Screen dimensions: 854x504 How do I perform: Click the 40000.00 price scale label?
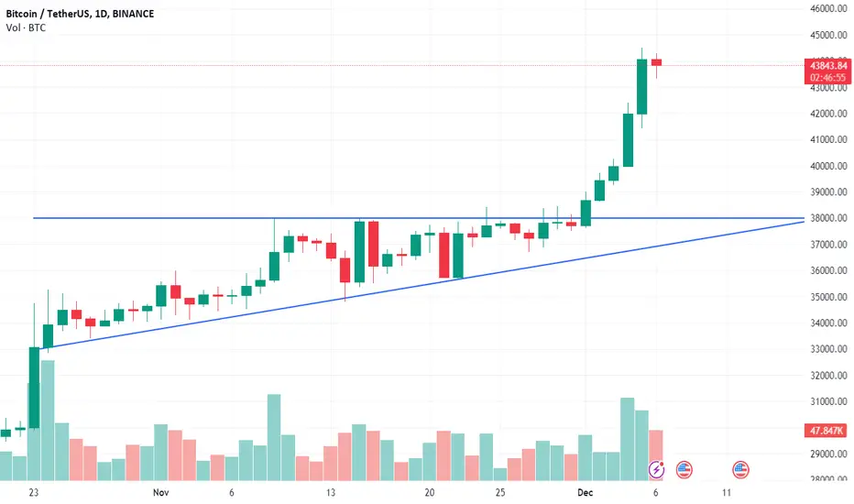click(x=828, y=166)
